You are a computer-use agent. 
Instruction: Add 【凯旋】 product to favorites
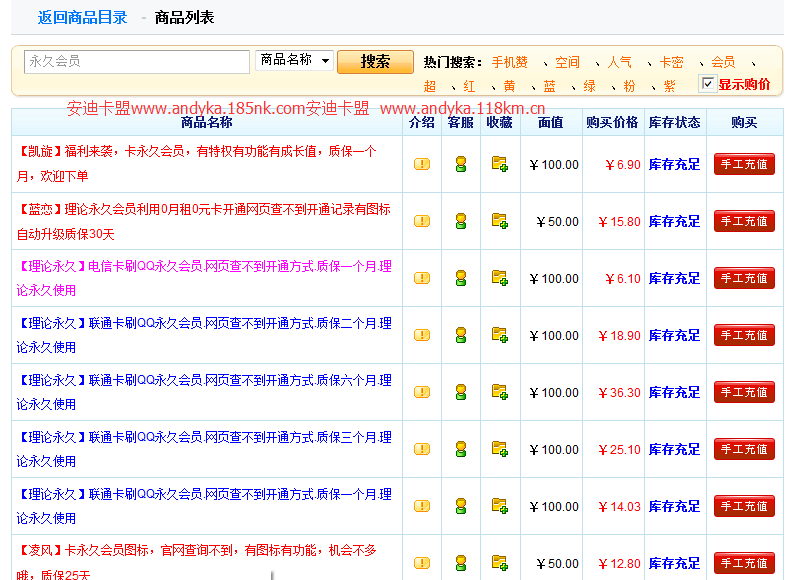499,164
